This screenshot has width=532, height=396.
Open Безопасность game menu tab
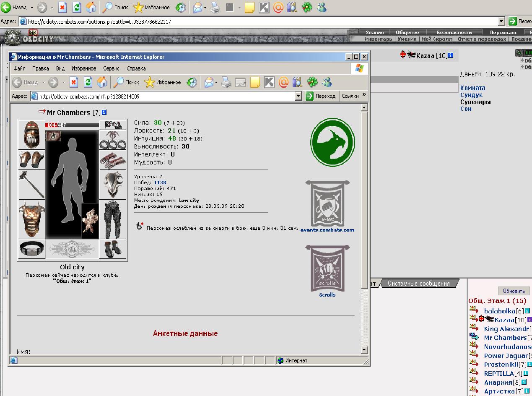click(454, 32)
